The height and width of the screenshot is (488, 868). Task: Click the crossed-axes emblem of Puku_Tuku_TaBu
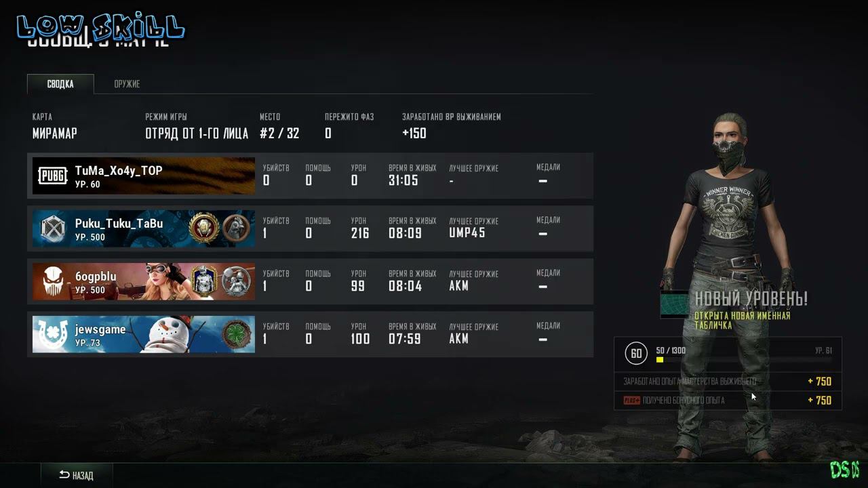(x=52, y=228)
